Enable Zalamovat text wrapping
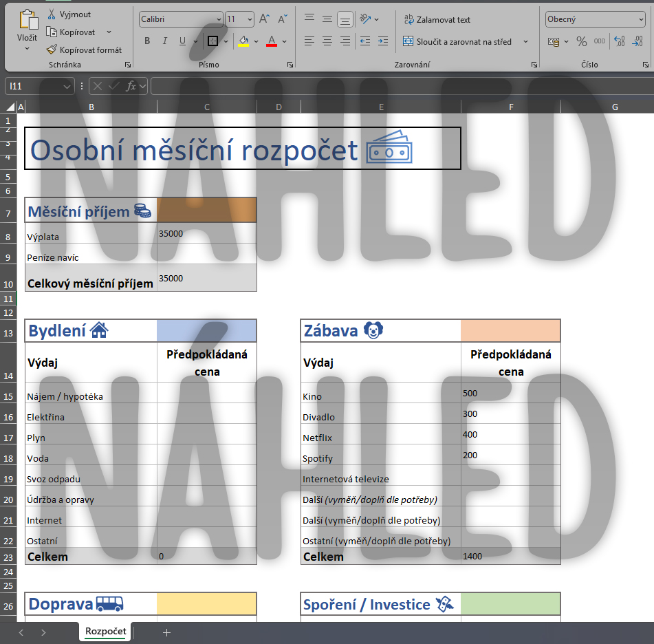Screen dimensions: 654x644 437,20
